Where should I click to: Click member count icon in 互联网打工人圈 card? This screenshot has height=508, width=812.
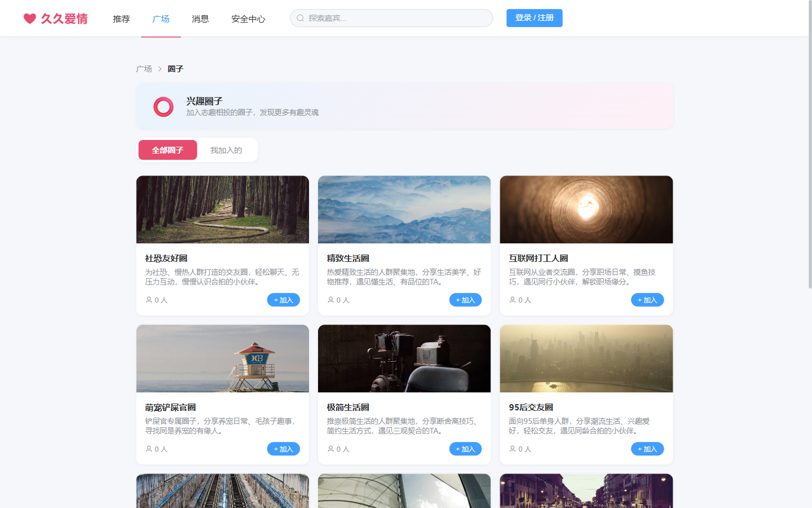coord(513,300)
